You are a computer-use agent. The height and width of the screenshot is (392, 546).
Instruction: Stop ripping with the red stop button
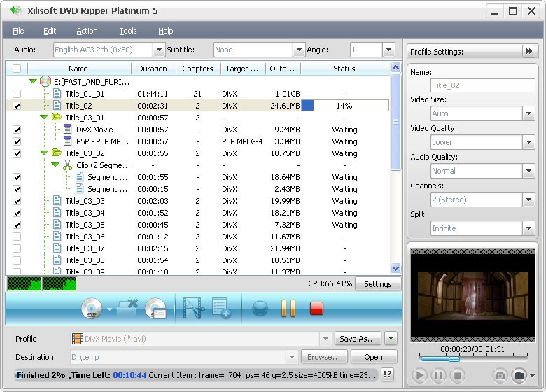click(316, 308)
